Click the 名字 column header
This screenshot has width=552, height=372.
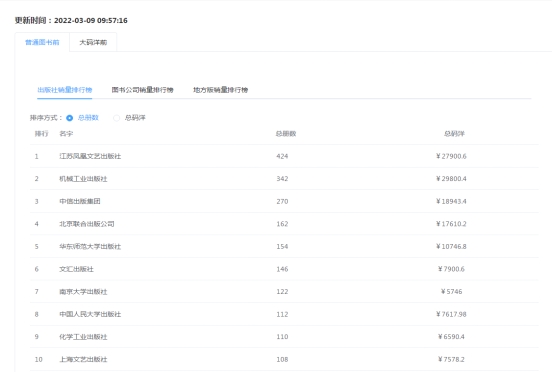66,134
